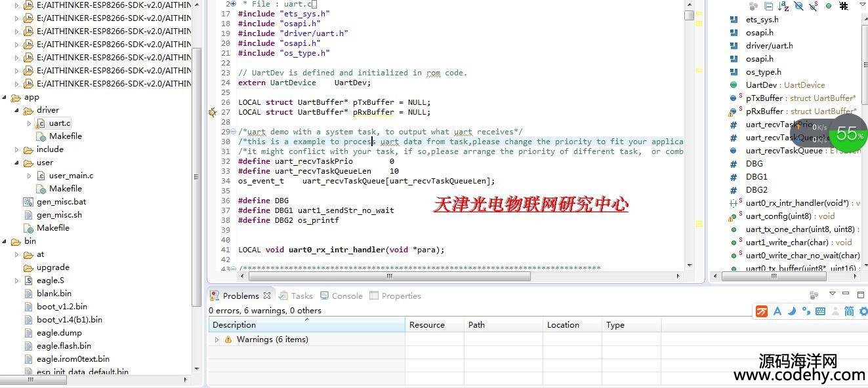Open user_main.c from the user folder

71,176
